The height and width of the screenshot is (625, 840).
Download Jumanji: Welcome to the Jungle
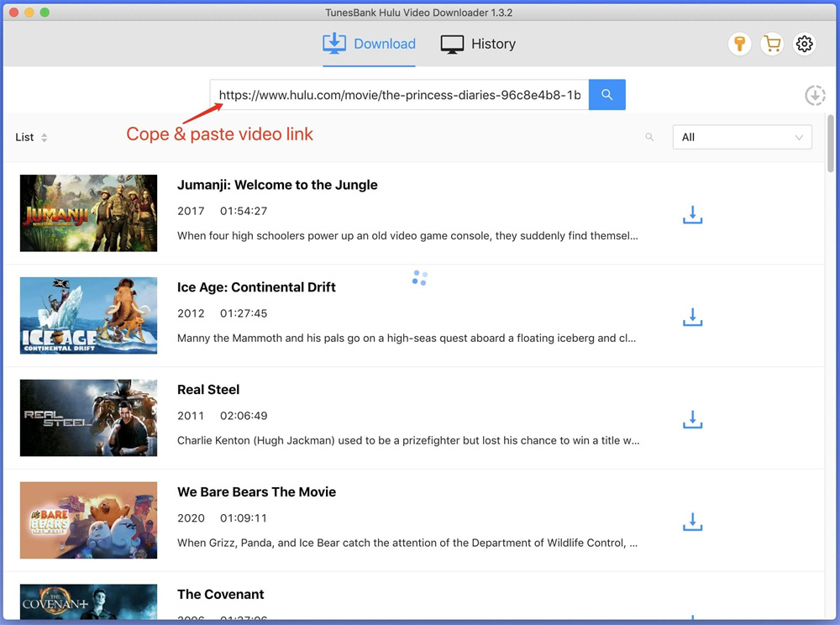pyautogui.click(x=692, y=215)
